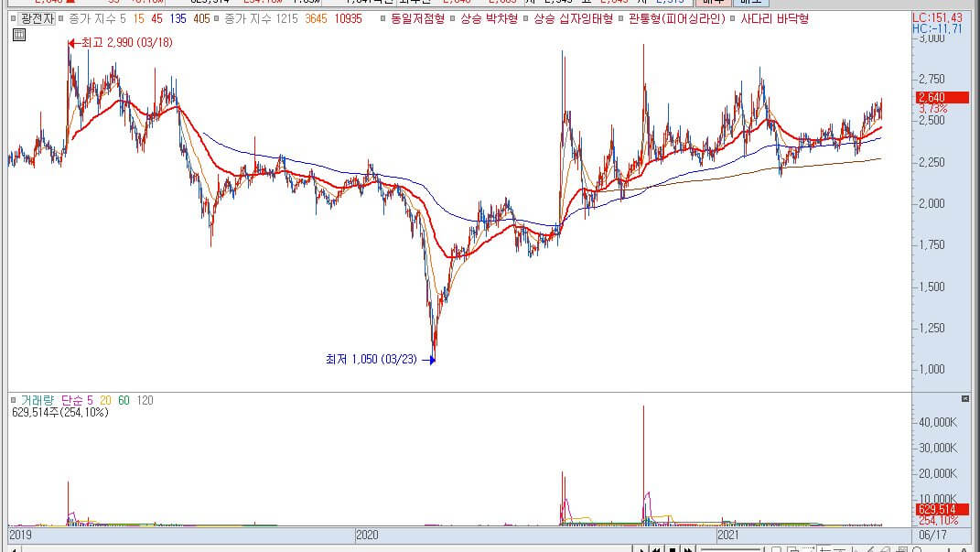The width and height of the screenshot is (980, 552).
Task: Select moving average period 135
Action: [x=178, y=18]
